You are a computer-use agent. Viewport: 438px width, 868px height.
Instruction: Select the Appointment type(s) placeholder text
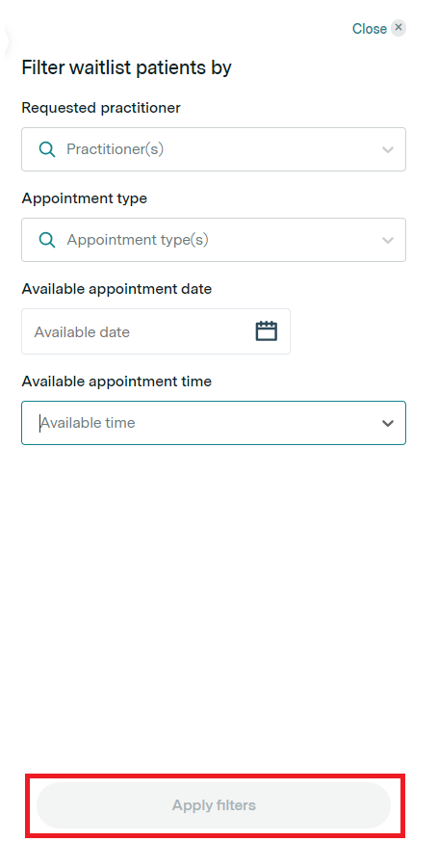click(x=138, y=240)
